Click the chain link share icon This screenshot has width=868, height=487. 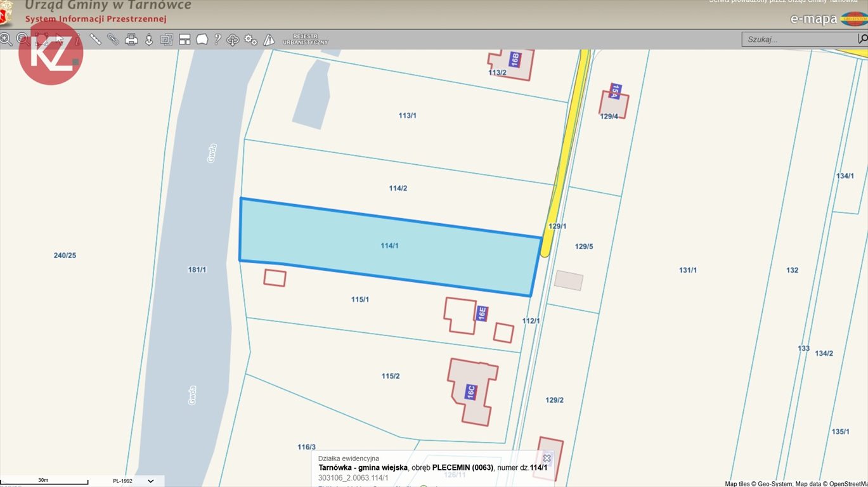click(x=113, y=39)
